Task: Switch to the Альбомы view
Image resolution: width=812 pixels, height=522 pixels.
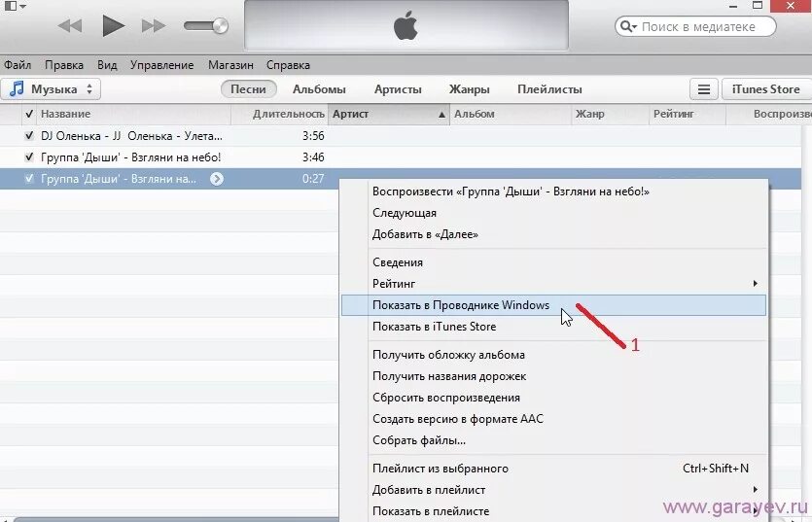Action: [x=319, y=89]
